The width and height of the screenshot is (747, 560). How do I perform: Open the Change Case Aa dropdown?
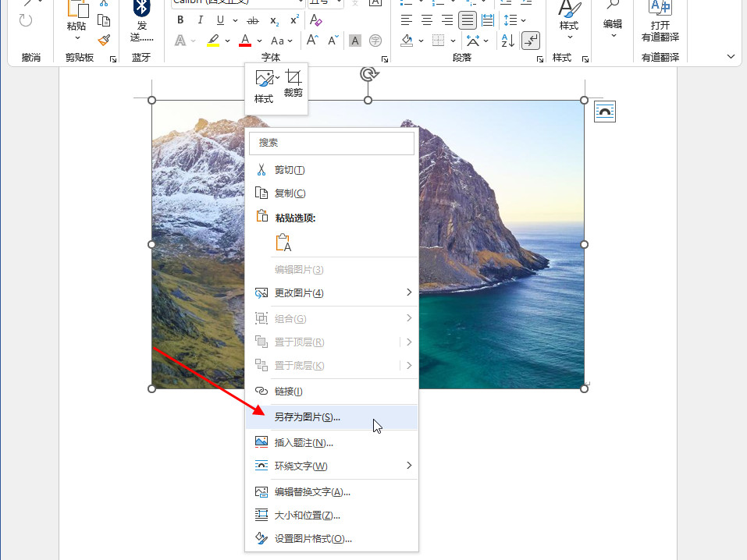281,41
